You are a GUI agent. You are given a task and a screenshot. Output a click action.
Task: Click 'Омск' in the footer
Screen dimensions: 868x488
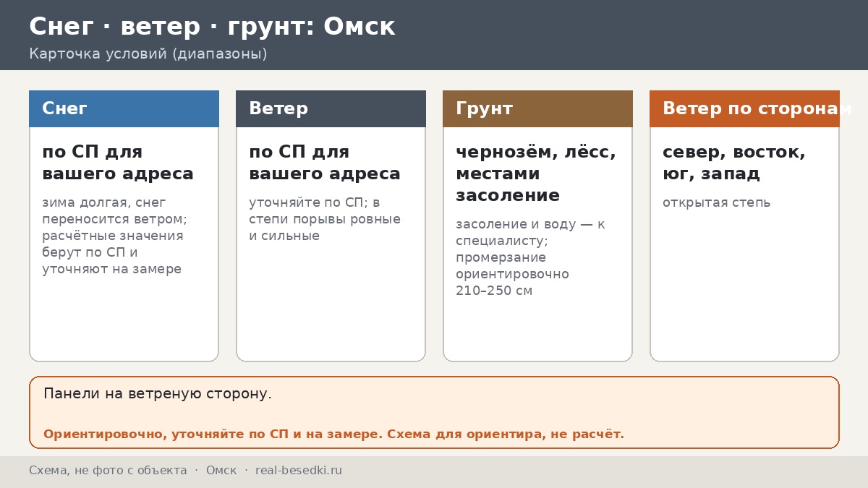pos(221,470)
